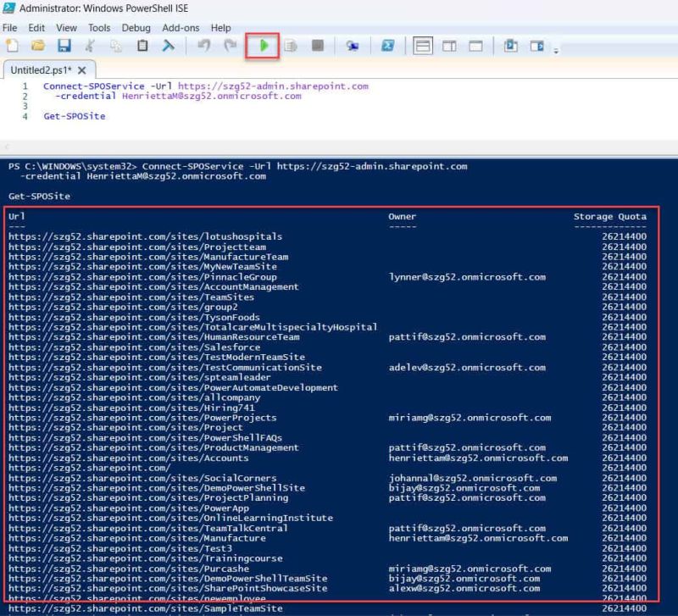Image resolution: width=678 pixels, height=616 pixels.
Task: Click the Stop Operation icon
Action: [318, 47]
